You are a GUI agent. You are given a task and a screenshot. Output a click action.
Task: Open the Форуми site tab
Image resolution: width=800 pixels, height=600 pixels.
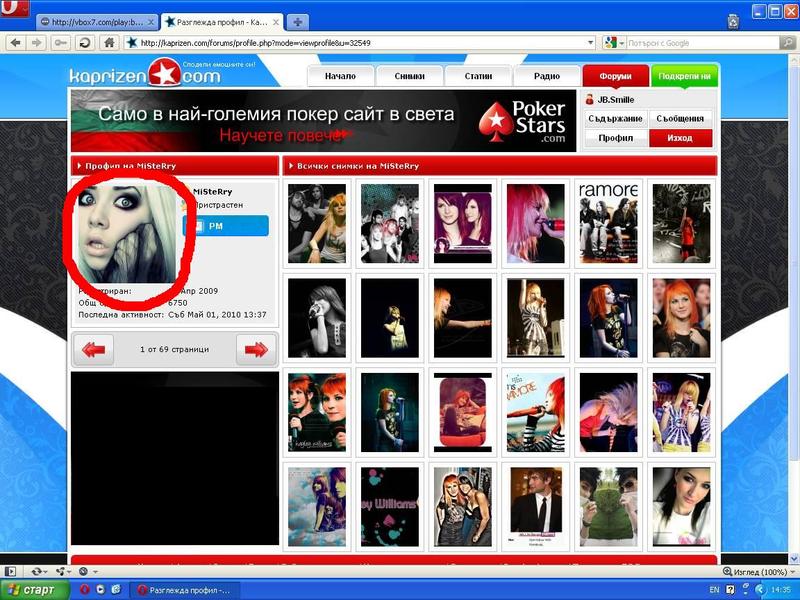click(616, 76)
